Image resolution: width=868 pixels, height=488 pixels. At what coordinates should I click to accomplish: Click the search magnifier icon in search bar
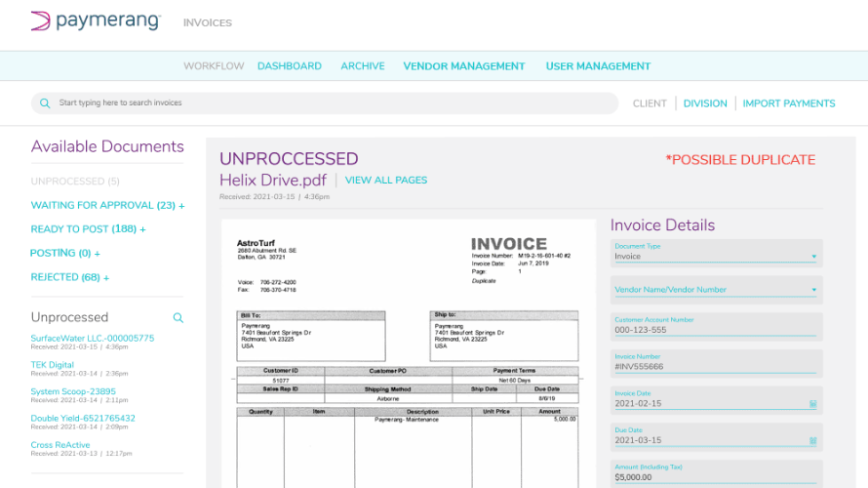45,103
